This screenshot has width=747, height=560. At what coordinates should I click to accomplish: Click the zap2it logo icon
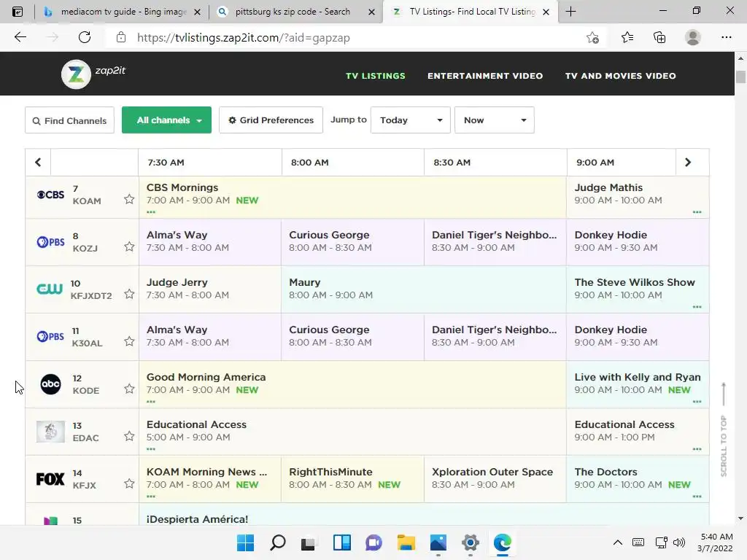pyautogui.click(x=76, y=74)
